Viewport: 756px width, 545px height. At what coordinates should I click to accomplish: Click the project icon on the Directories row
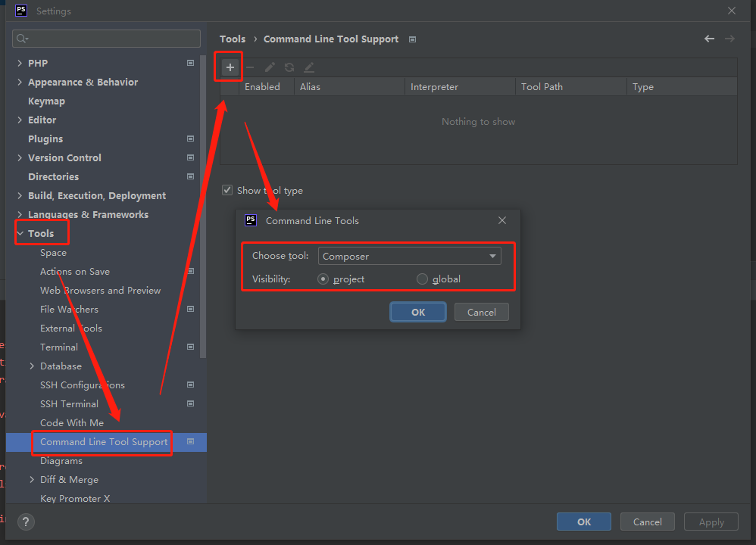[x=190, y=177]
